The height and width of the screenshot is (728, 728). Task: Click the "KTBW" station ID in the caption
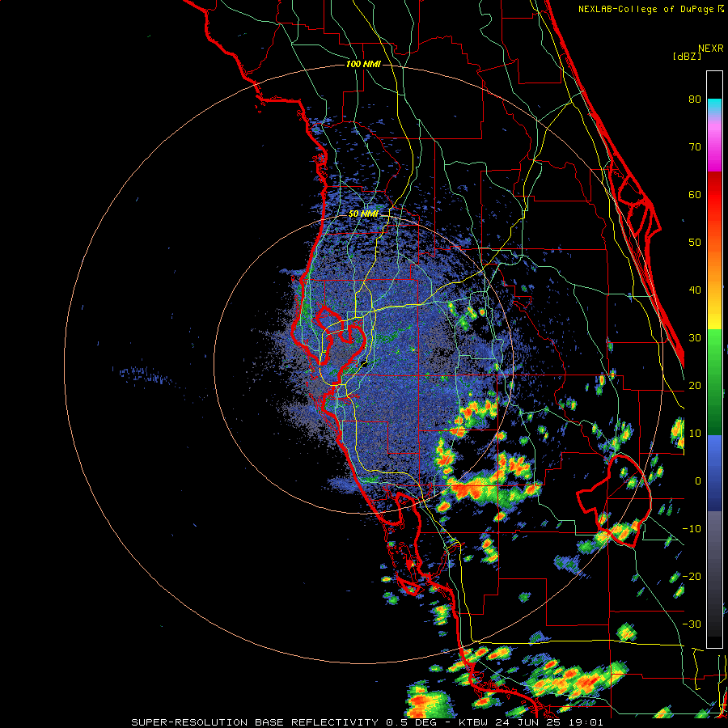[x=475, y=722]
